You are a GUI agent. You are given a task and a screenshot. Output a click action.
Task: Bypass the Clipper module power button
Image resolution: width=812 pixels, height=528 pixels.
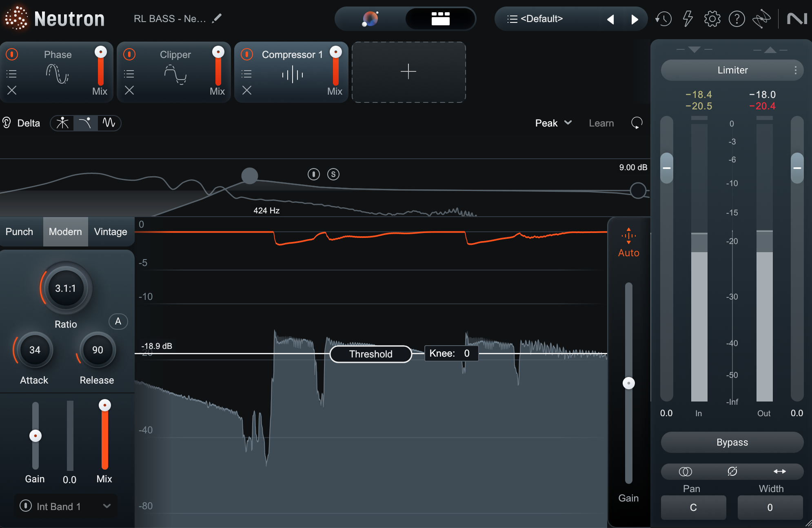point(129,54)
